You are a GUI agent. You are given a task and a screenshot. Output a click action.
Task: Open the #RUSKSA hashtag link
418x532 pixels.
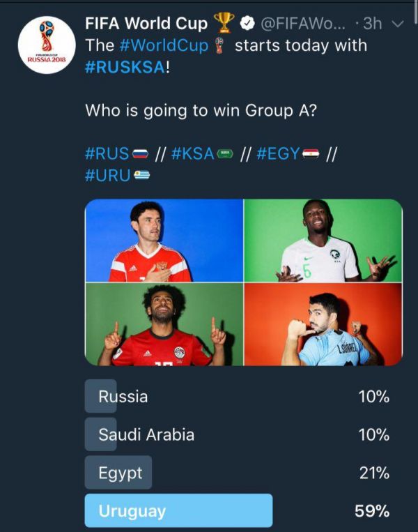(125, 72)
